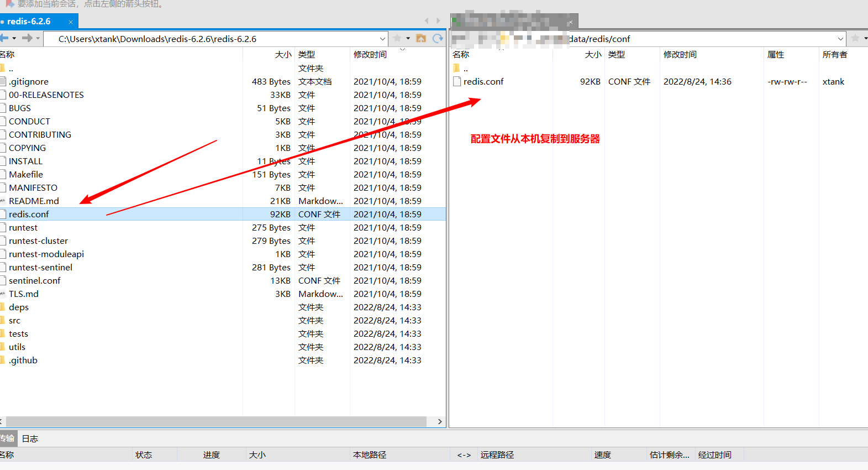The image size is (868, 470).
Task: Click remote redis.conf file icon
Action: [x=457, y=81]
